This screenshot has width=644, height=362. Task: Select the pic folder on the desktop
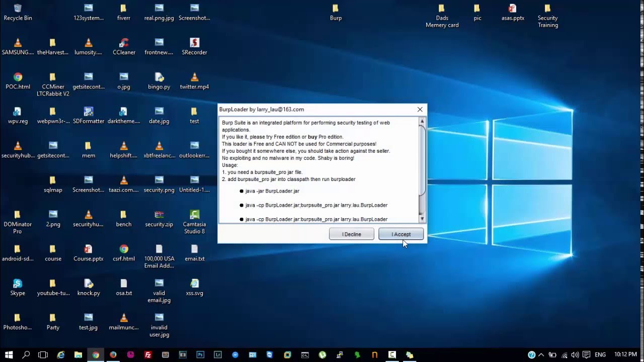(x=477, y=13)
